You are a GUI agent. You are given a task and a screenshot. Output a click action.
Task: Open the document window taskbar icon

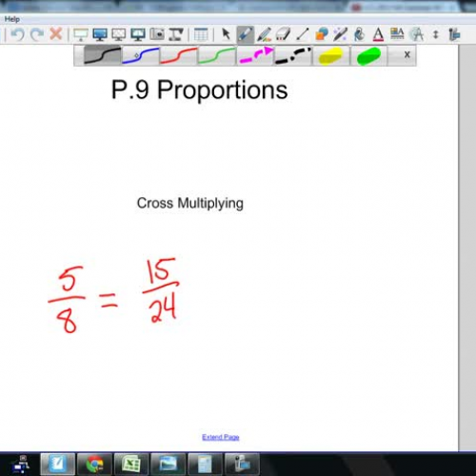205,465
